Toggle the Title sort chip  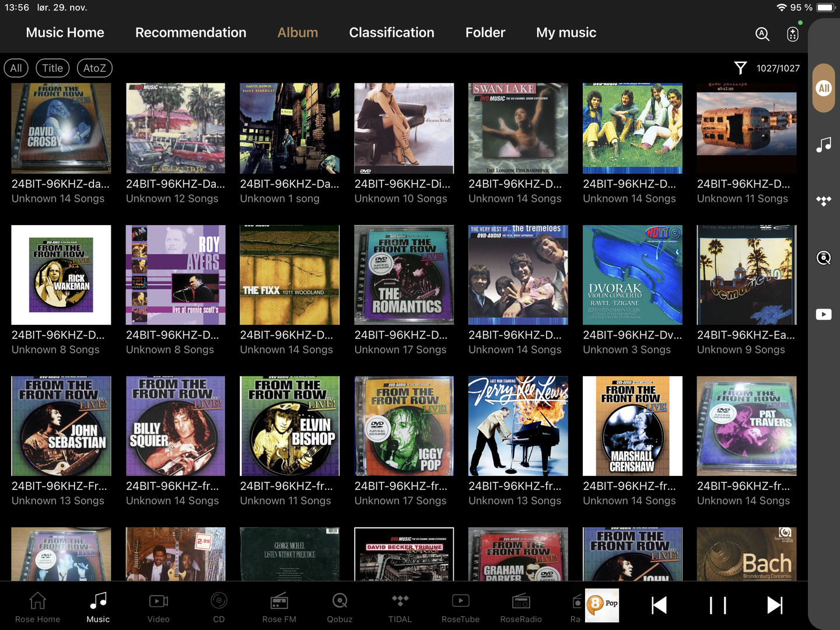52,68
